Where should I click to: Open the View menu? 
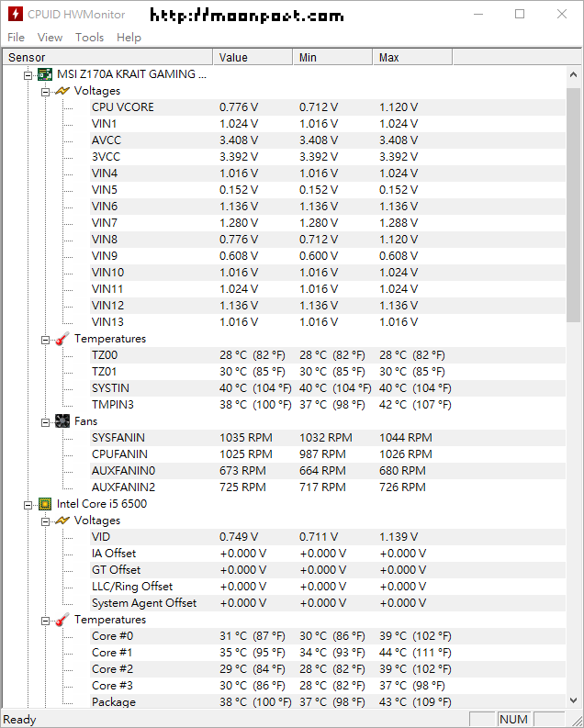[x=50, y=38]
